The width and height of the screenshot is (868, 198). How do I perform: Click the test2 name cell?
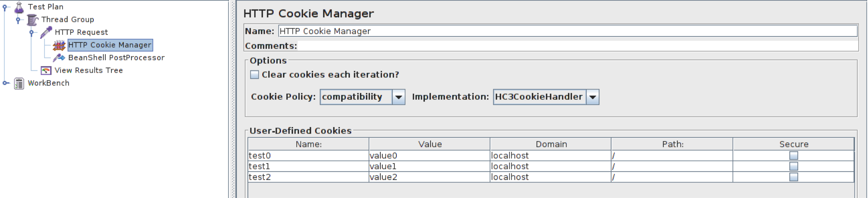pos(308,177)
